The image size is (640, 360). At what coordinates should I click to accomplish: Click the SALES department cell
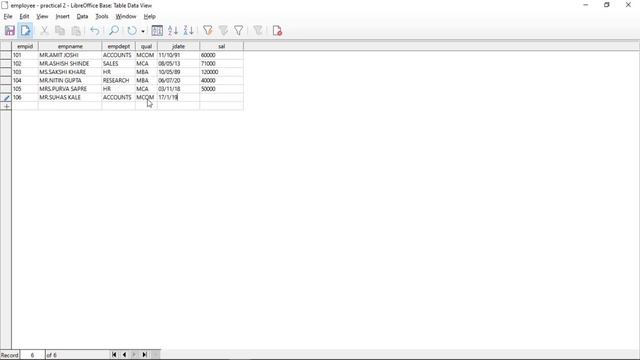tap(118, 63)
